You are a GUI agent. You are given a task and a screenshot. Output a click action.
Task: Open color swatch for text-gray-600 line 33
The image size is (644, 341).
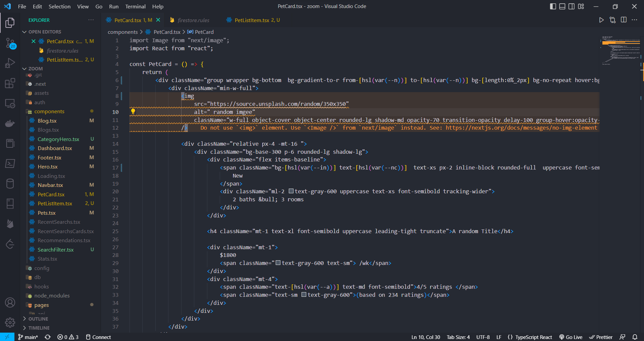pos(304,294)
